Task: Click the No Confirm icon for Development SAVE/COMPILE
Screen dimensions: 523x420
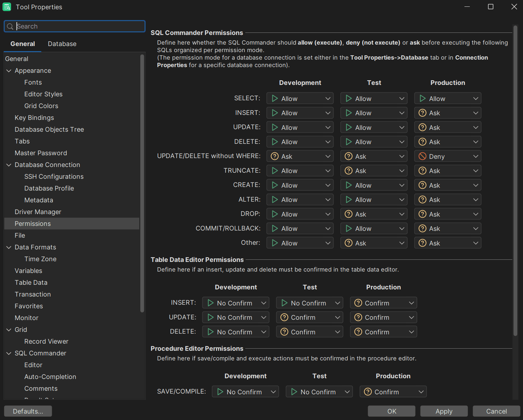Action: 221,391
